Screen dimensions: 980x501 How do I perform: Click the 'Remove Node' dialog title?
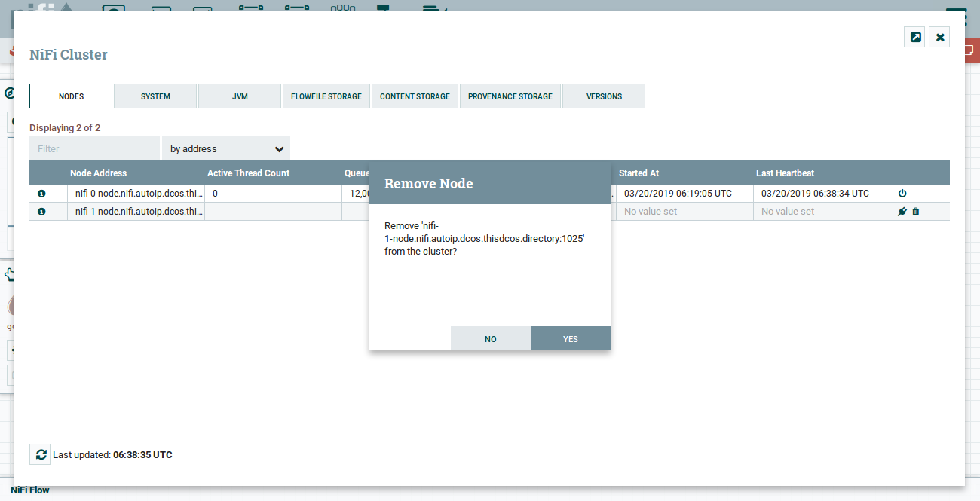pyautogui.click(x=429, y=183)
